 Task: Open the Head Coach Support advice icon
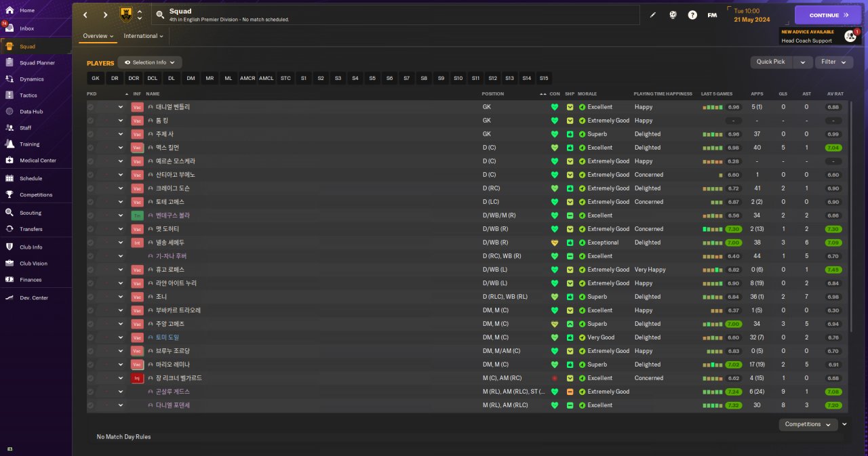pyautogui.click(x=850, y=36)
